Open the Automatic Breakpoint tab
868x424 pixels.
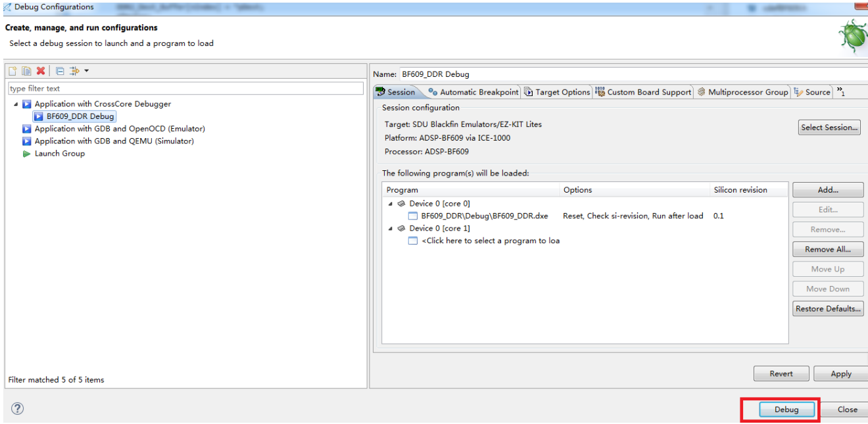coord(473,92)
